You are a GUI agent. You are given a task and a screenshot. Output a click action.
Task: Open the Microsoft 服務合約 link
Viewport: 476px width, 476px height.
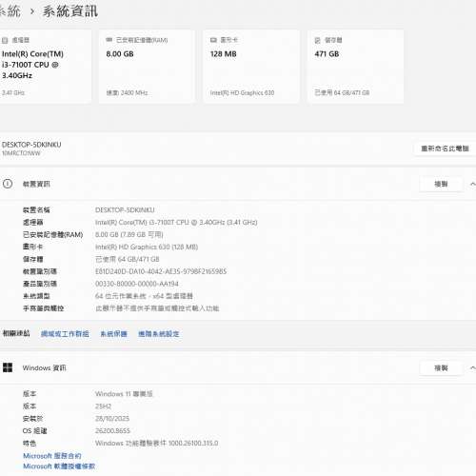coord(52,456)
